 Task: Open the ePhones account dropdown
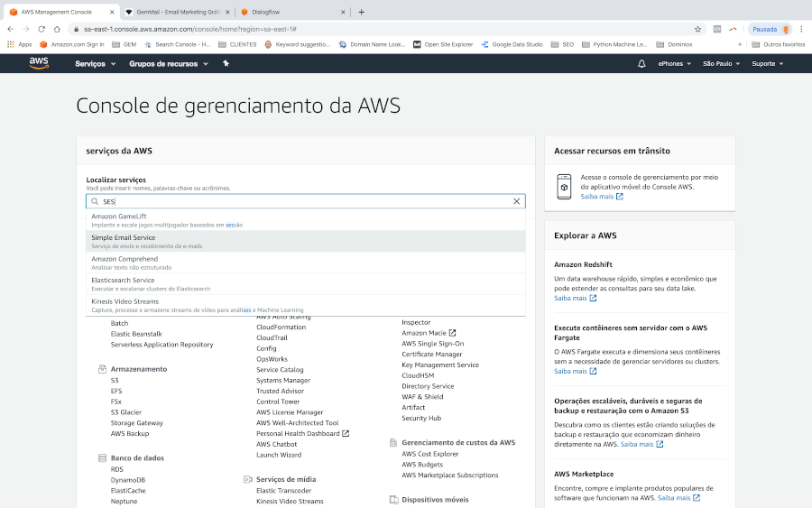(x=674, y=64)
